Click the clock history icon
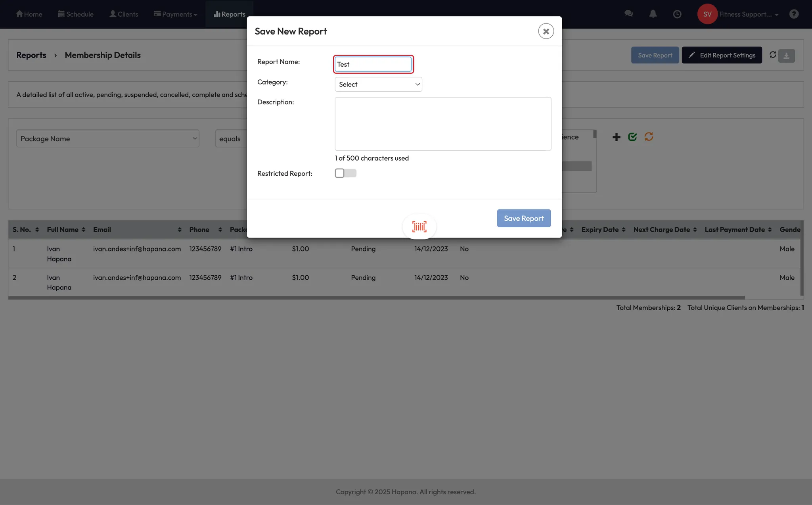812x505 pixels. (677, 14)
